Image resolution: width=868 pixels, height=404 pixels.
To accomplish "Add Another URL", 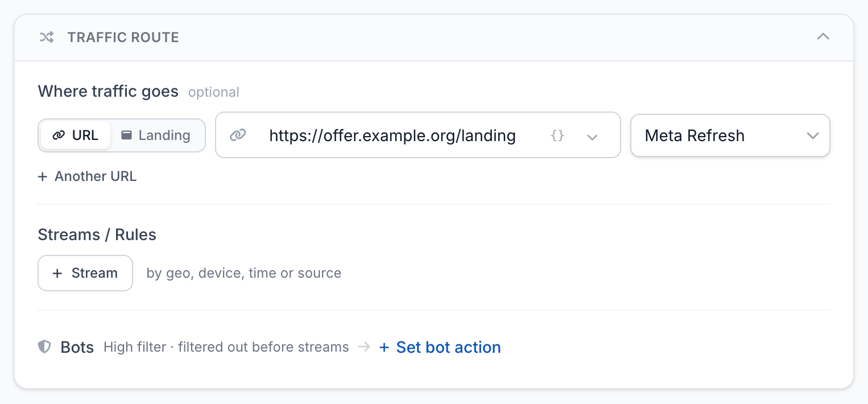I will pyautogui.click(x=87, y=176).
